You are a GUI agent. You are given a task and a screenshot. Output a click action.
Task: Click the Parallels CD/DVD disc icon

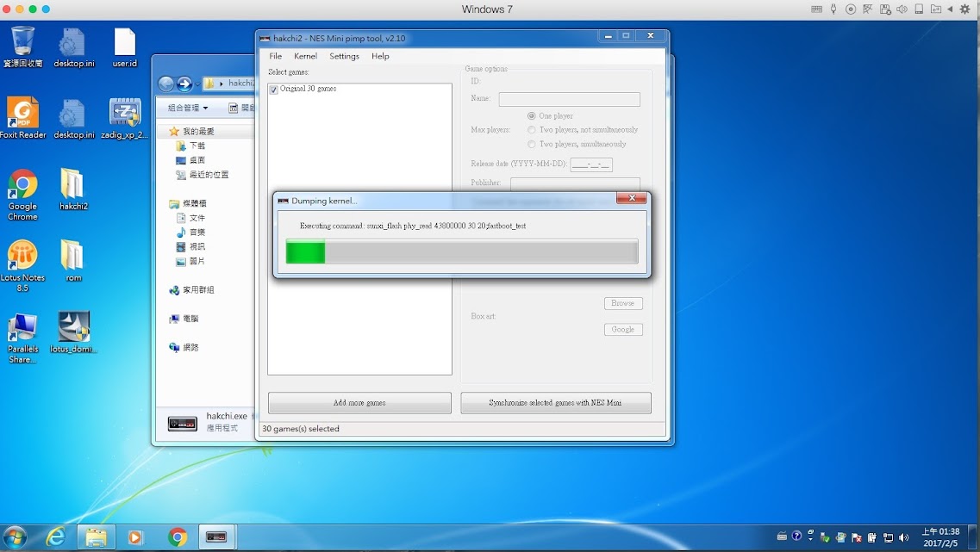pos(851,9)
